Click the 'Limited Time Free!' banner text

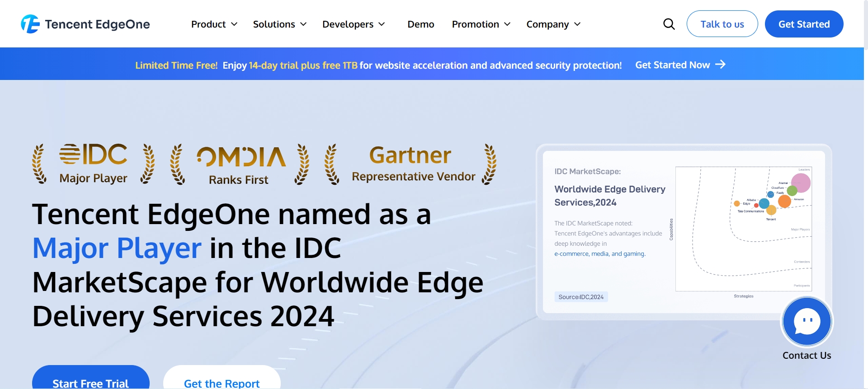click(x=176, y=66)
